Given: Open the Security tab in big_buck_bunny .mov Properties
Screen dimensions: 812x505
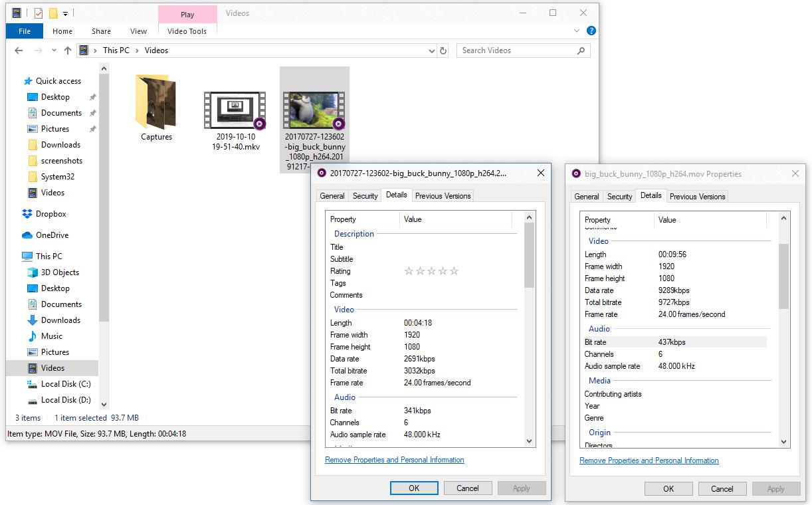Looking at the screenshot, I should (x=619, y=197).
